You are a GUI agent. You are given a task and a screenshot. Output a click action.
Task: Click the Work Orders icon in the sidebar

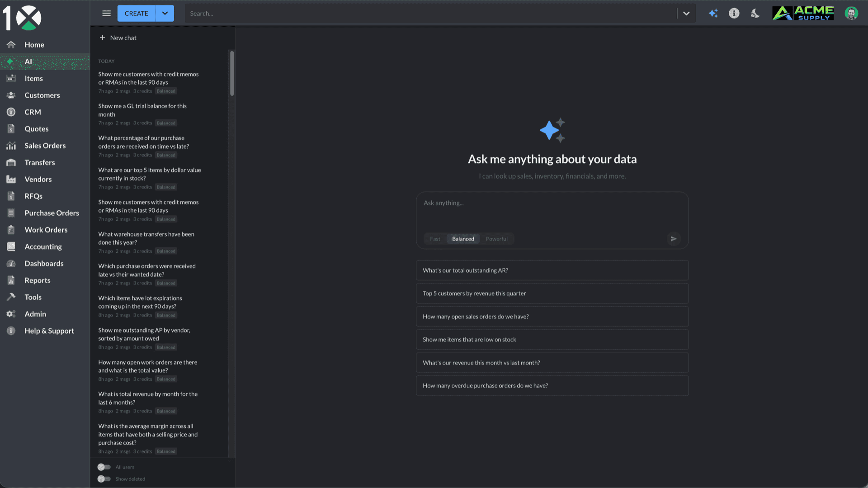11,230
